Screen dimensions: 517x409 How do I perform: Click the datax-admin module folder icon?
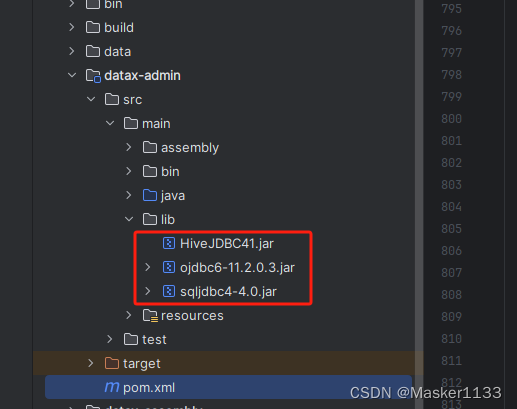(93, 76)
